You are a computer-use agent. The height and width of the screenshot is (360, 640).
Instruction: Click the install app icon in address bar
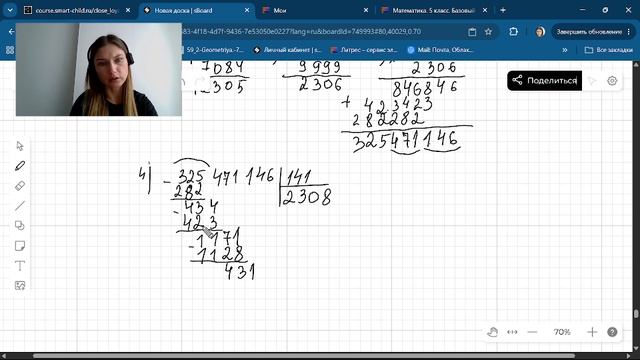point(472,32)
